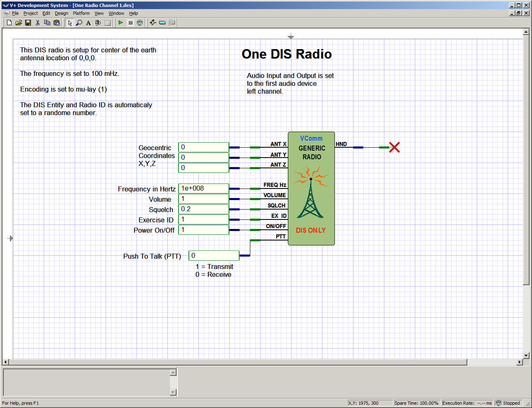Viewport: 532px width, 408px height.
Task: Click the output pane scroll down arrow
Action: (173, 392)
